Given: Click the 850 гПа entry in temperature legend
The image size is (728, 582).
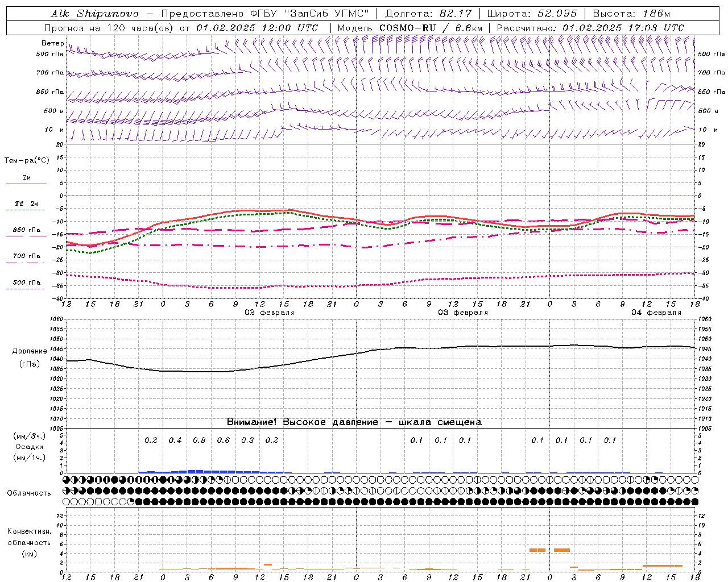Looking at the screenshot, I should (26, 230).
